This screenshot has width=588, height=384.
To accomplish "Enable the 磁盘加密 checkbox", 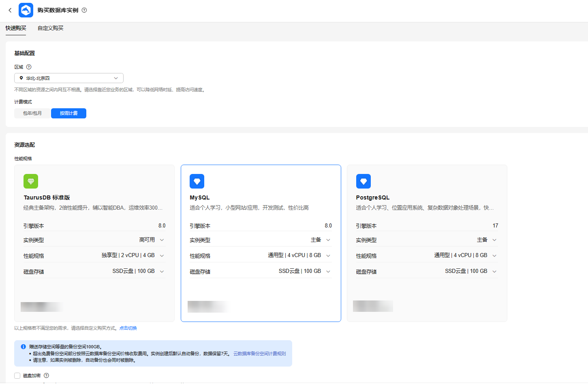I will 17,375.
